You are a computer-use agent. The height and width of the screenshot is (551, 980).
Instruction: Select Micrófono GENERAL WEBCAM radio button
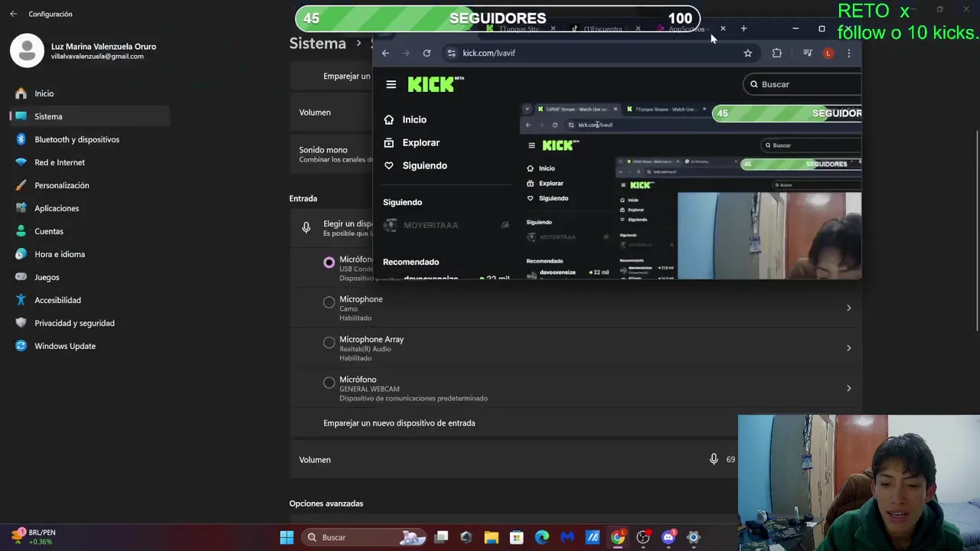coord(329,382)
